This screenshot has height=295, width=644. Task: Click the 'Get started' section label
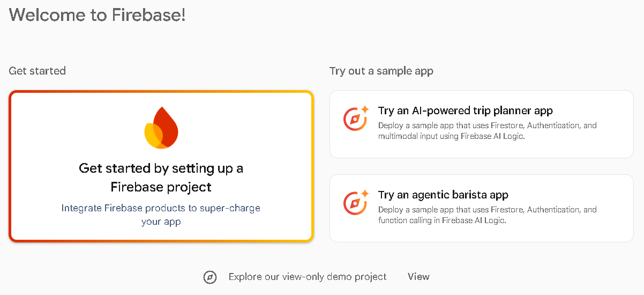point(38,71)
